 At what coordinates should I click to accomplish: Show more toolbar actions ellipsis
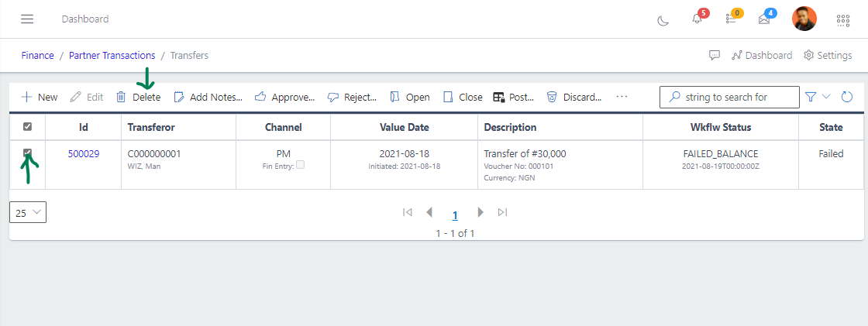click(x=622, y=97)
